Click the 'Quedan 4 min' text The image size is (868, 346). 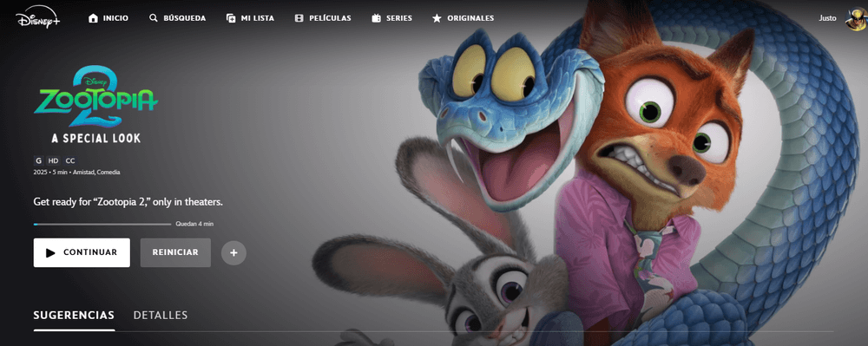(x=194, y=224)
